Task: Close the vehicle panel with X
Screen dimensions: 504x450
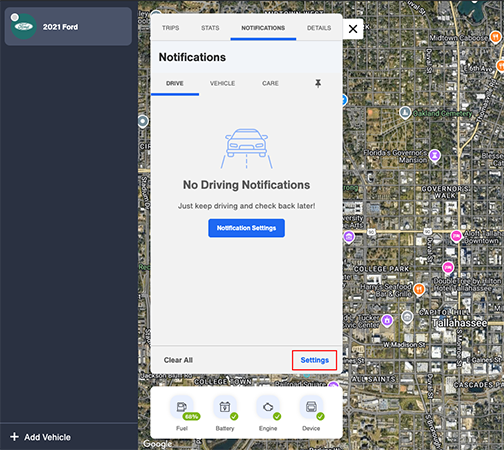Action: [x=353, y=29]
